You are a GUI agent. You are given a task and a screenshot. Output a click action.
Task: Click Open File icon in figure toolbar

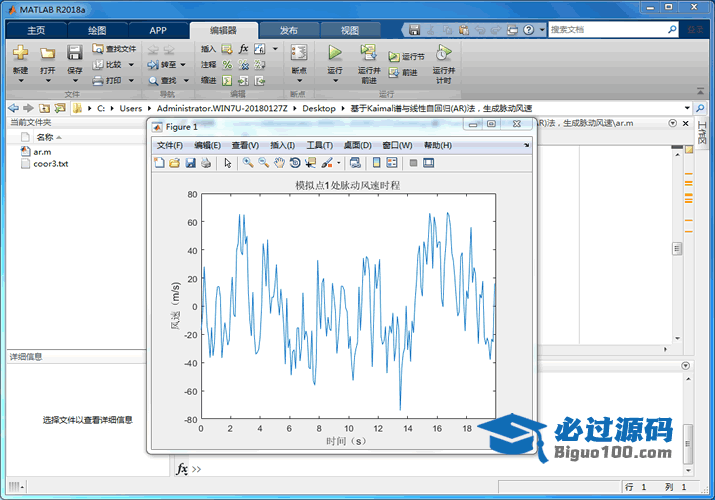click(x=175, y=163)
